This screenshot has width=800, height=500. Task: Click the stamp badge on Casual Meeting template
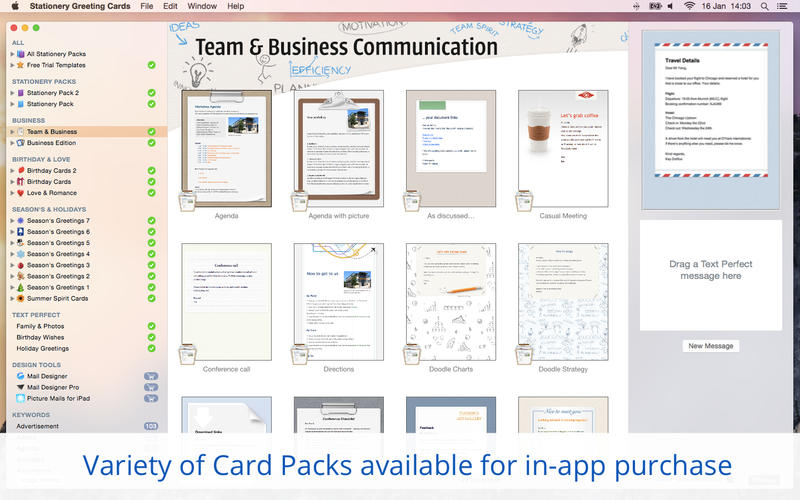(522, 201)
